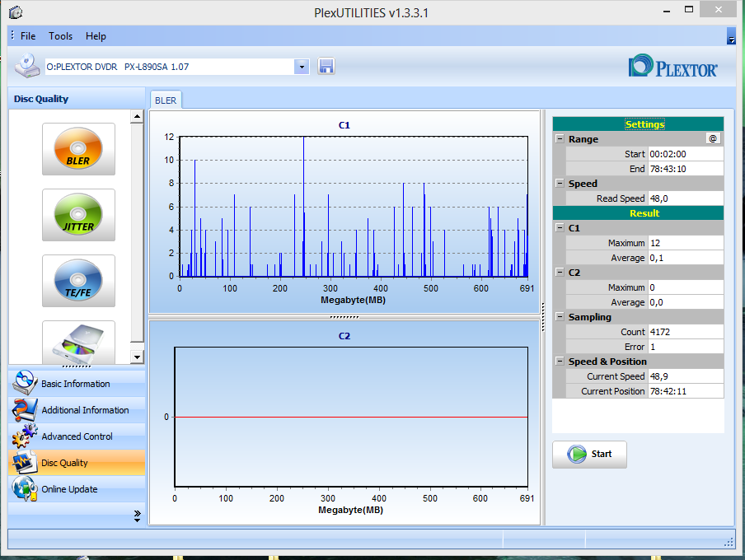The width and height of the screenshot is (745, 560).
Task: Click the Online Update globe icon
Action: pos(25,488)
